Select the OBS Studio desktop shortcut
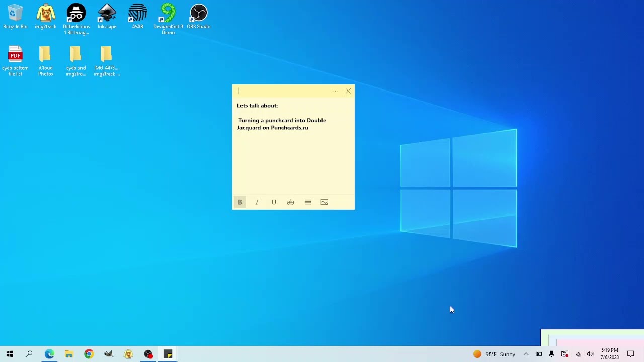Image resolution: width=644 pixels, height=362 pixels. tap(198, 17)
